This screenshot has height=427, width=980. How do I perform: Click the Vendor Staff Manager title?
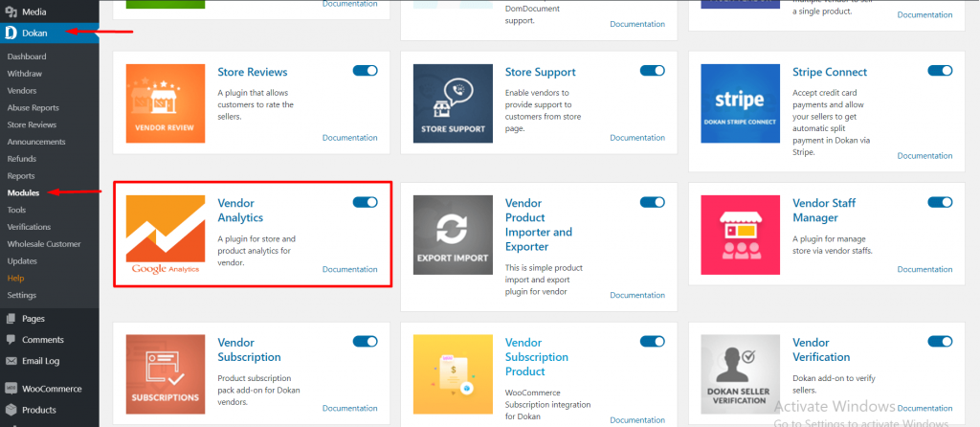click(x=824, y=211)
